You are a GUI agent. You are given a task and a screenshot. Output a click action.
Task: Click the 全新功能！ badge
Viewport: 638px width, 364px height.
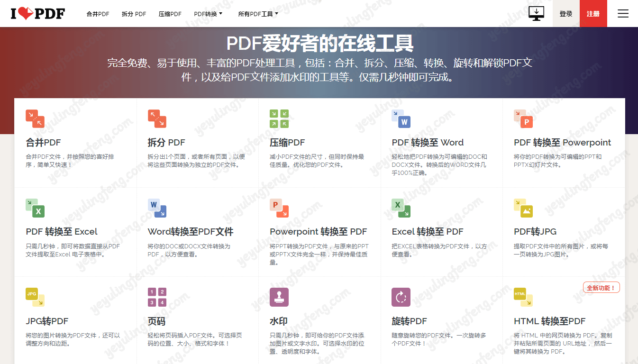[602, 288]
